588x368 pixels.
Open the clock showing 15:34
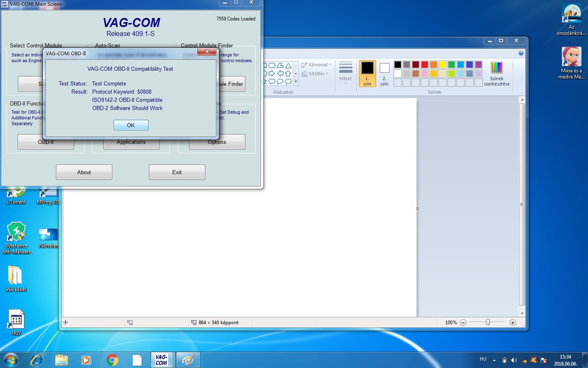tap(565, 360)
